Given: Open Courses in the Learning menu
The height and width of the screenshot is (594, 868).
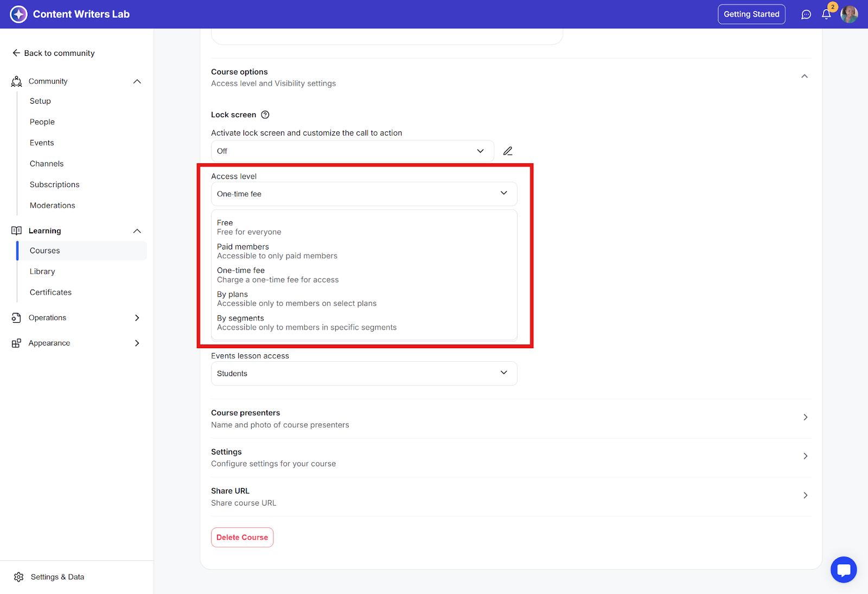Looking at the screenshot, I should tap(82, 251).
